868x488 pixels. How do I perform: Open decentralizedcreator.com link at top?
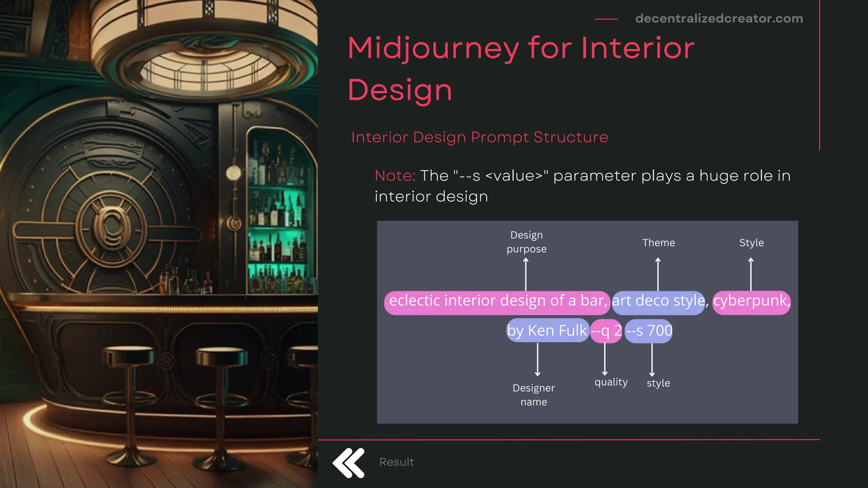719,19
